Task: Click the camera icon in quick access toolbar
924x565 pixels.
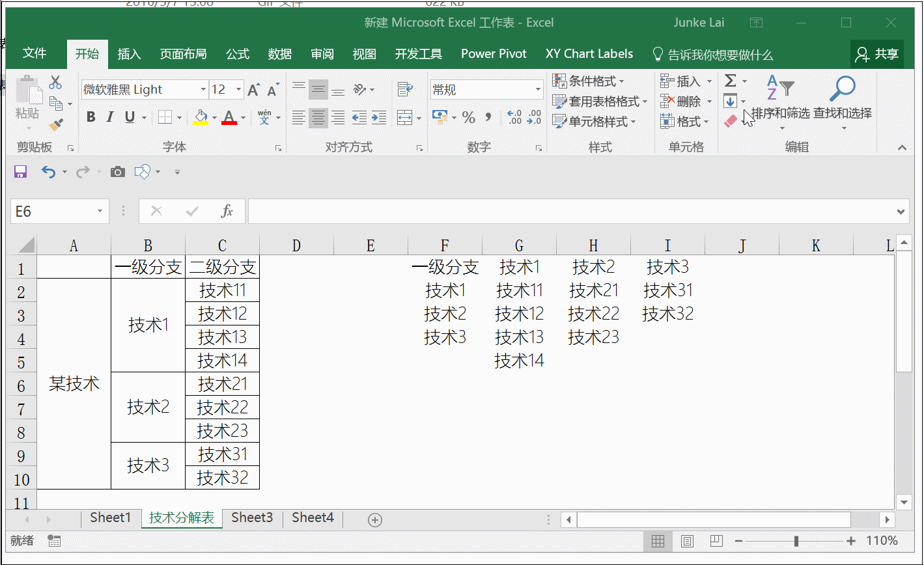Action: tap(117, 172)
